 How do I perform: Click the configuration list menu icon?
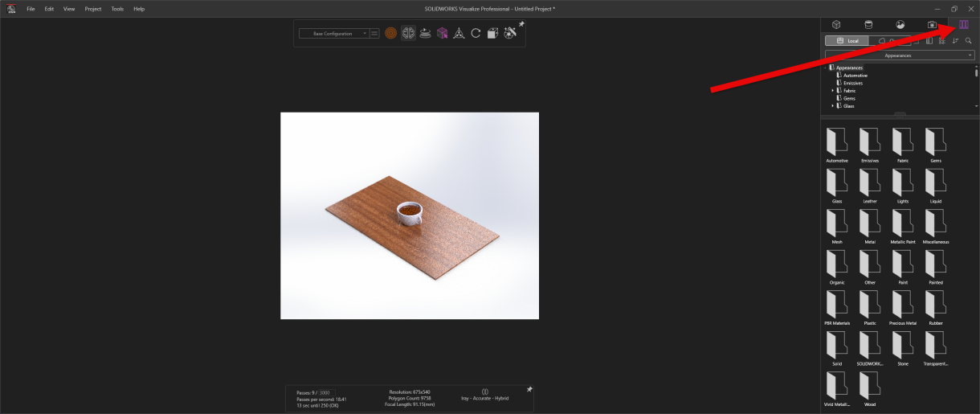pyautogui.click(x=374, y=34)
